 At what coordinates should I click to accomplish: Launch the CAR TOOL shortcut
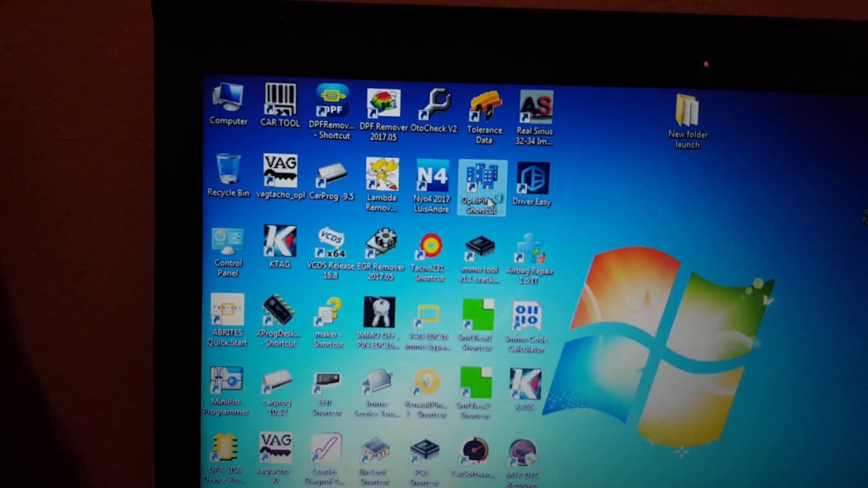279,105
